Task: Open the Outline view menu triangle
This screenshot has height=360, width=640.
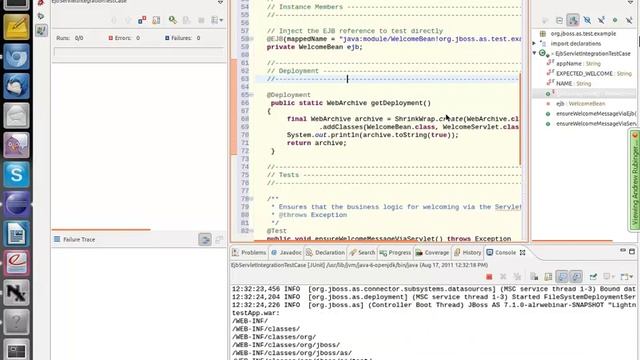Action: click(x=631, y=2)
